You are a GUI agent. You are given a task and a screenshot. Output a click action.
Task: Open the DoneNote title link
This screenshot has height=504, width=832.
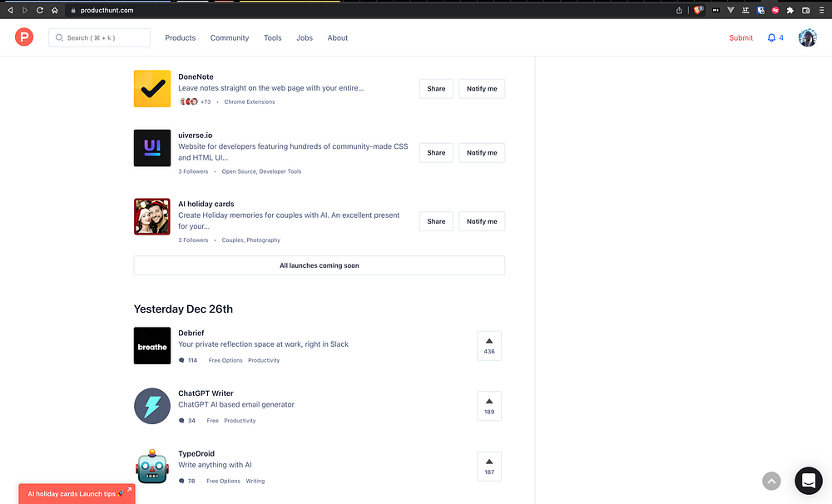coord(196,77)
